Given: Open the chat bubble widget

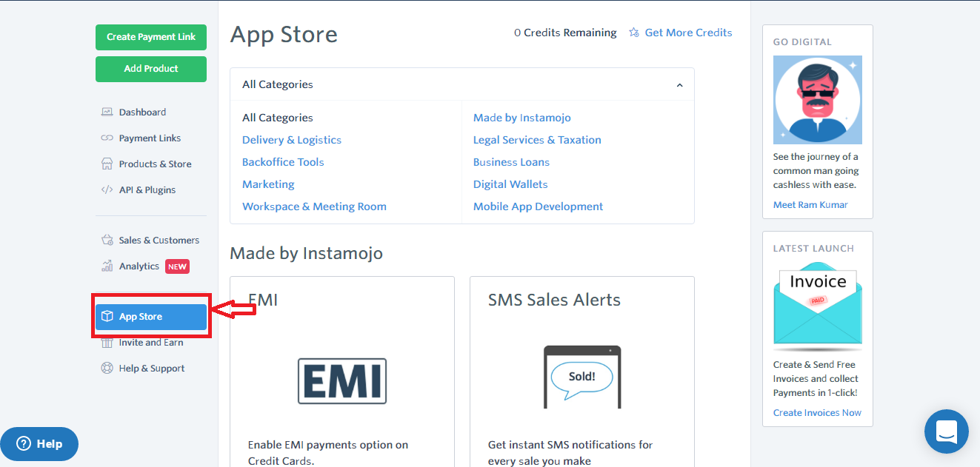Looking at the screenshot, I should coord(947,431).
